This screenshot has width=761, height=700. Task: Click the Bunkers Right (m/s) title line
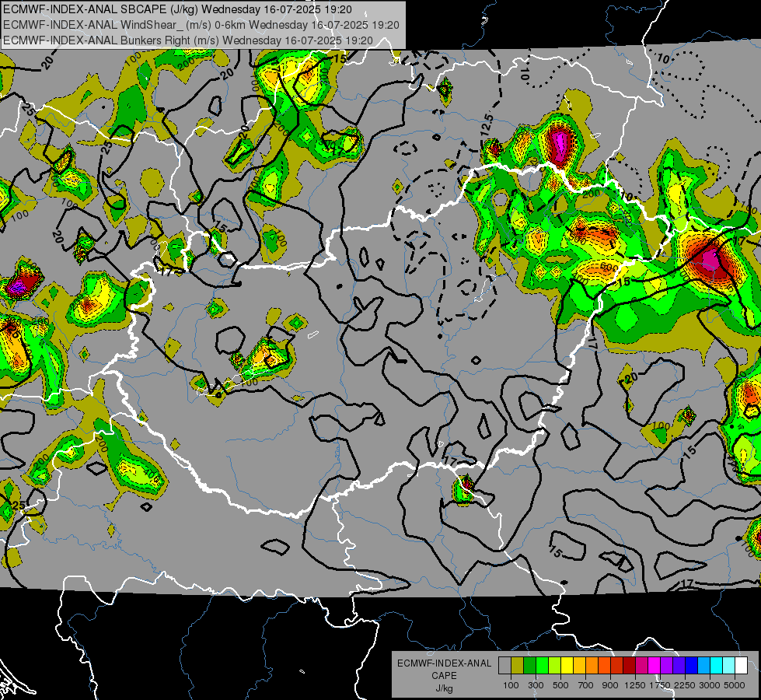click(188, 40)
